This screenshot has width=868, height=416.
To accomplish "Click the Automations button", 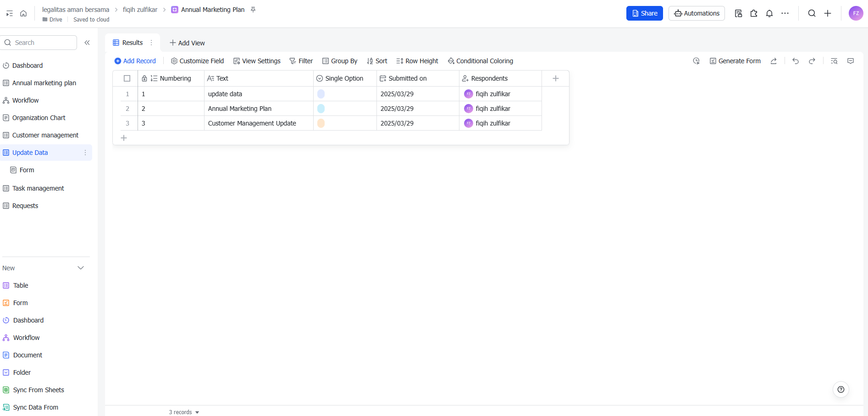I will tap(697, 13).
